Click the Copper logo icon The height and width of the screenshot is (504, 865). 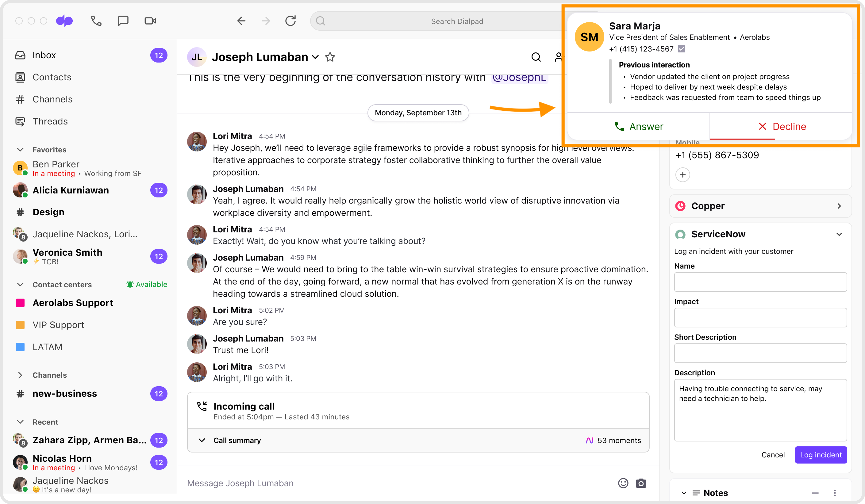[x=680, y=206]
